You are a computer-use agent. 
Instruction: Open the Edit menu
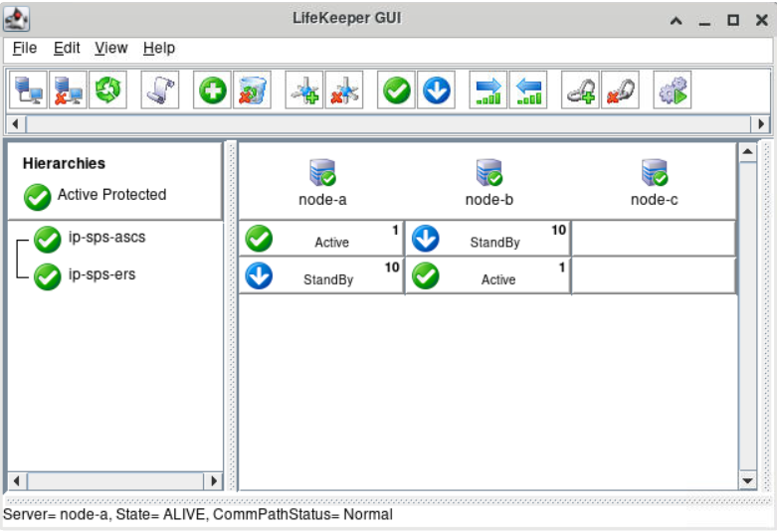(x=67, y=48)
